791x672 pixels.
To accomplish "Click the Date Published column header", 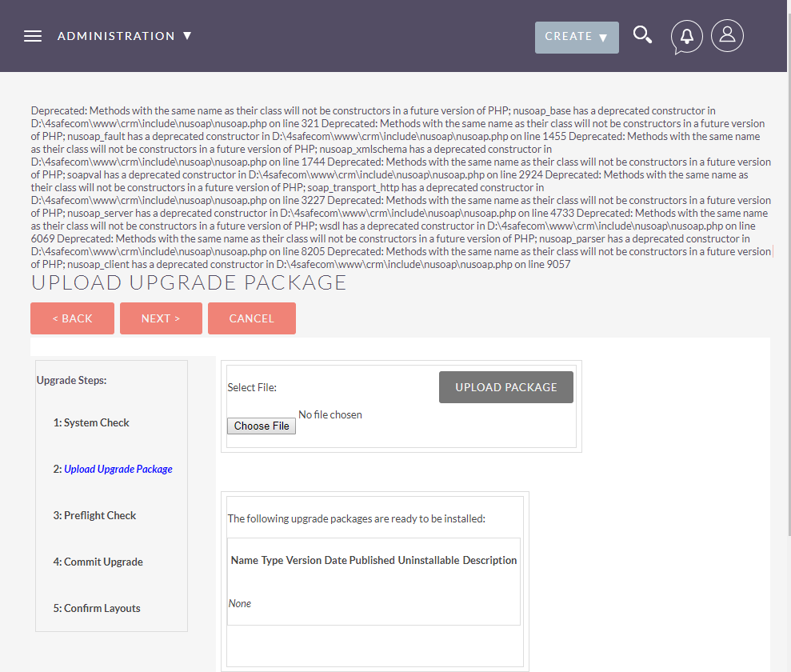I will pos(360,561).
